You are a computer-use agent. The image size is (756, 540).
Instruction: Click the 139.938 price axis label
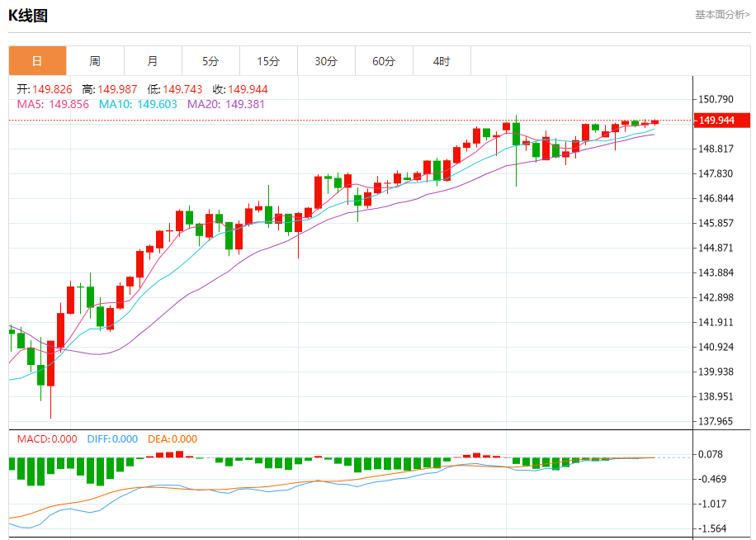[716, 372]
